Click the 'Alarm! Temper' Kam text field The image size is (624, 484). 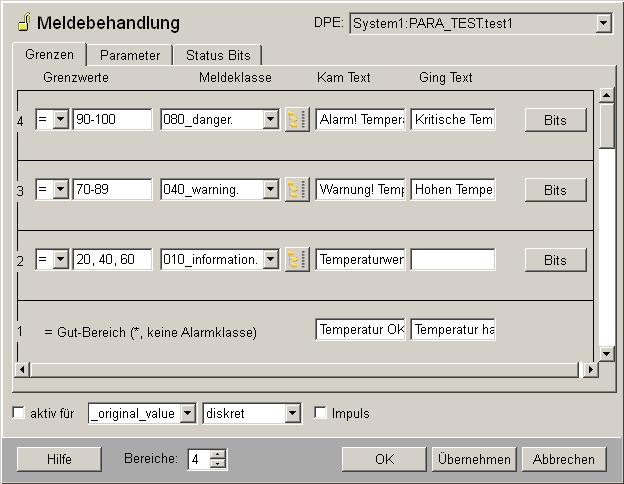(361, 119)
